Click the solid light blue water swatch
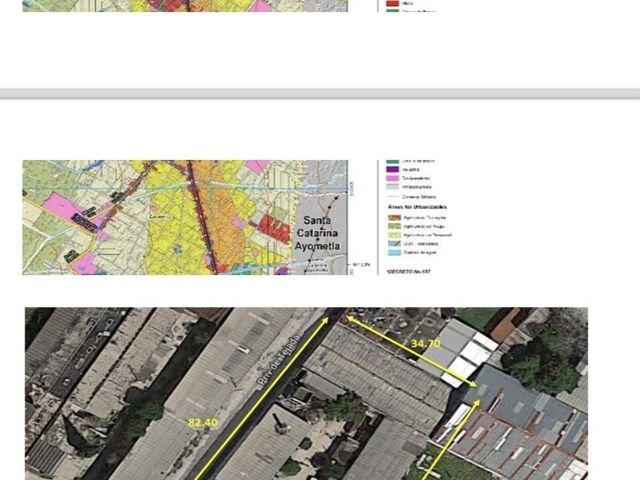 pyautogui.click(x=394, y=252)
